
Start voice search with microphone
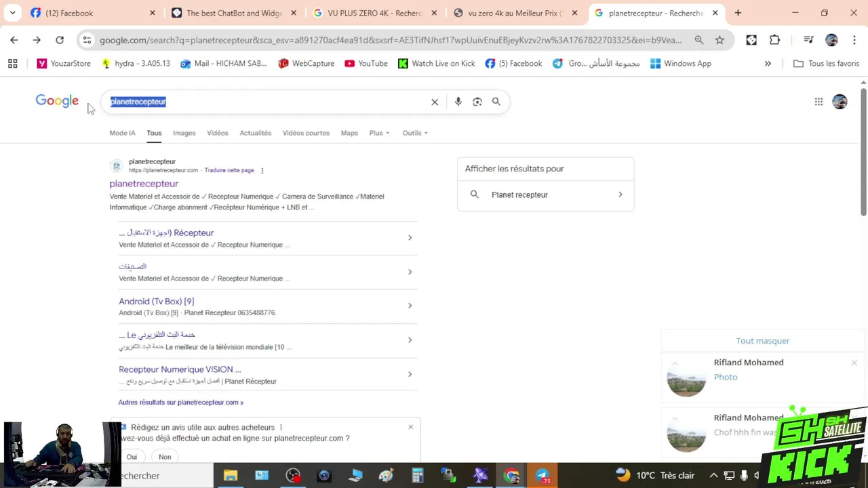click(x=458, y=102)
